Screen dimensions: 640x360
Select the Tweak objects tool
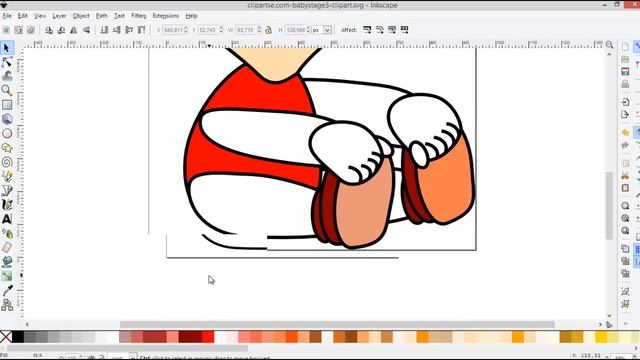7,76
